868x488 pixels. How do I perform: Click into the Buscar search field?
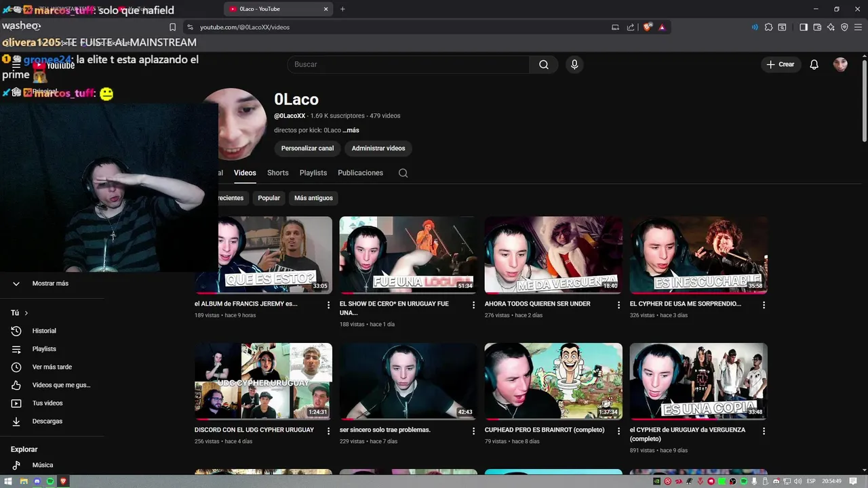[x=408, y=64]
